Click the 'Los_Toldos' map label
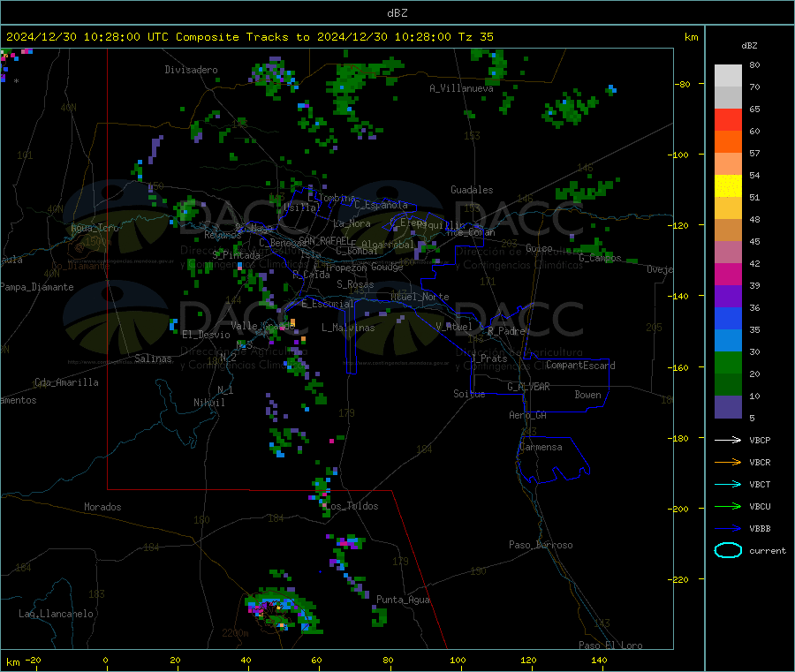Viewport: 795px width, 672px height. [352, 506]
